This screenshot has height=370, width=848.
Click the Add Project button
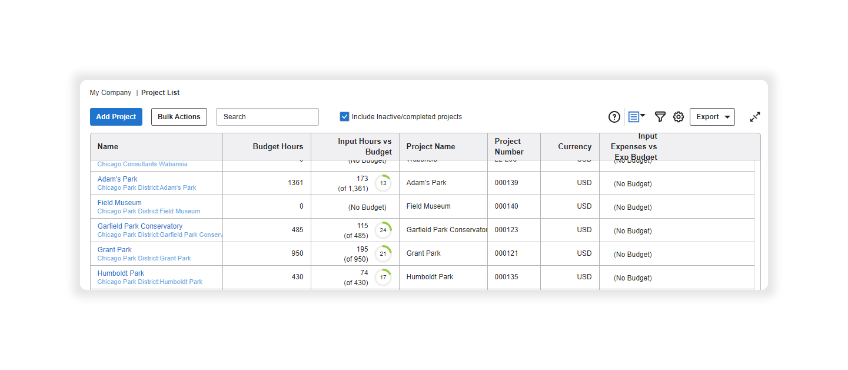point(116,117)
